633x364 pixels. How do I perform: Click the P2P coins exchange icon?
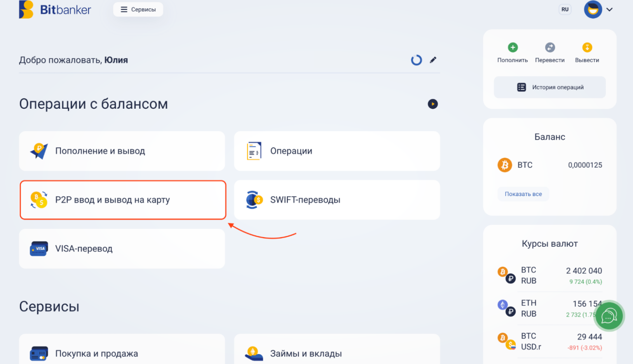point(39,200)
